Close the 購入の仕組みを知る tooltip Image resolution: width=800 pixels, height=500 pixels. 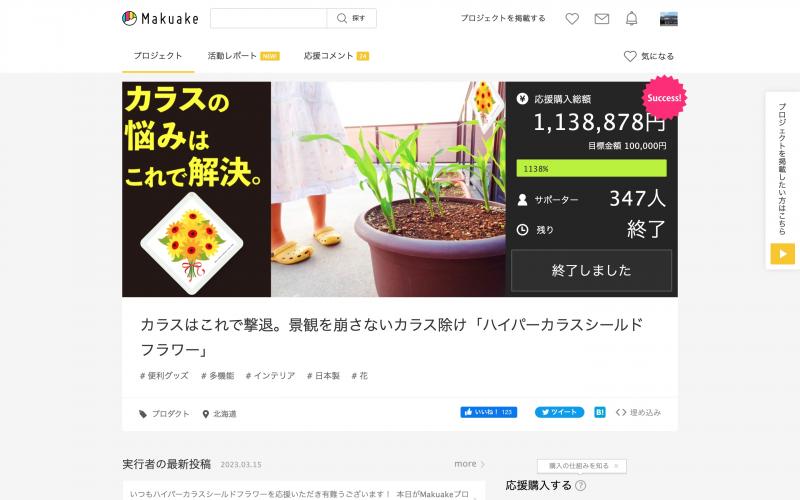pyautogui.click(x=616, y=466)
